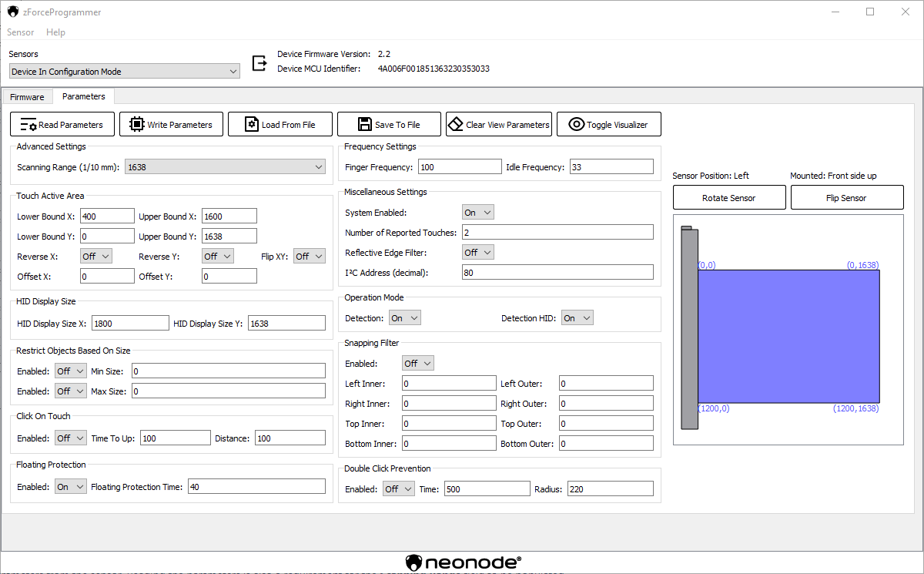
Task: Expand the Sensors device dropdown
Action: pos(125,72)
